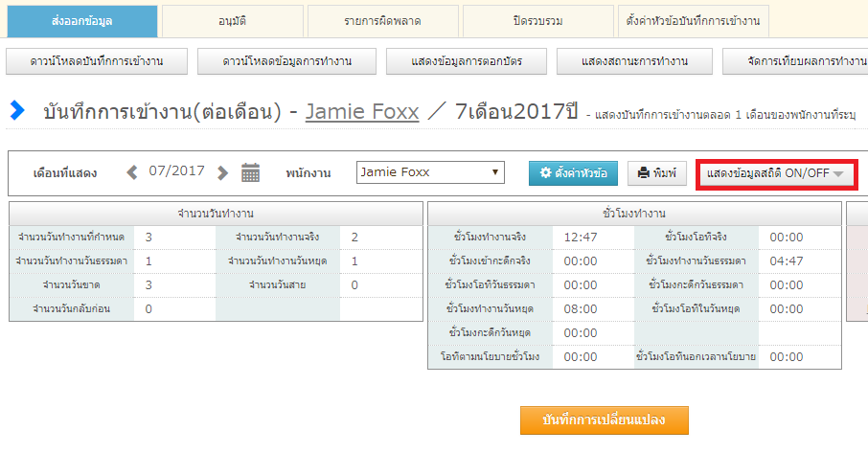Click the next month arrow
The image size is (868, 453).
(223, 172)
